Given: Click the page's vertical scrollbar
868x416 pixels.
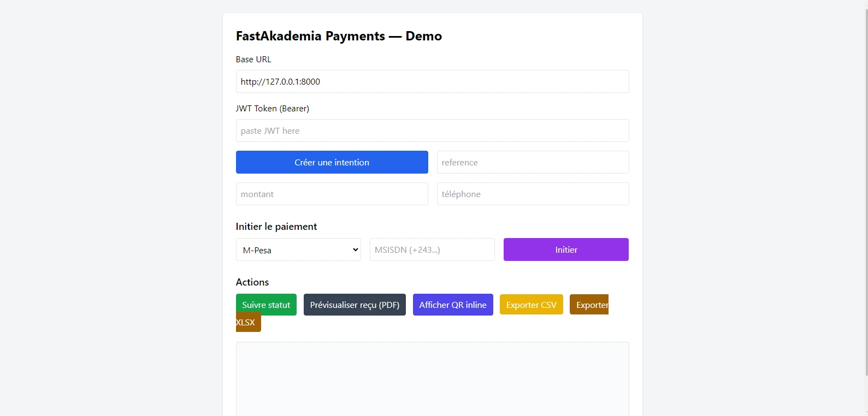Looking at the screenshot, I should [x=866, y=191].
